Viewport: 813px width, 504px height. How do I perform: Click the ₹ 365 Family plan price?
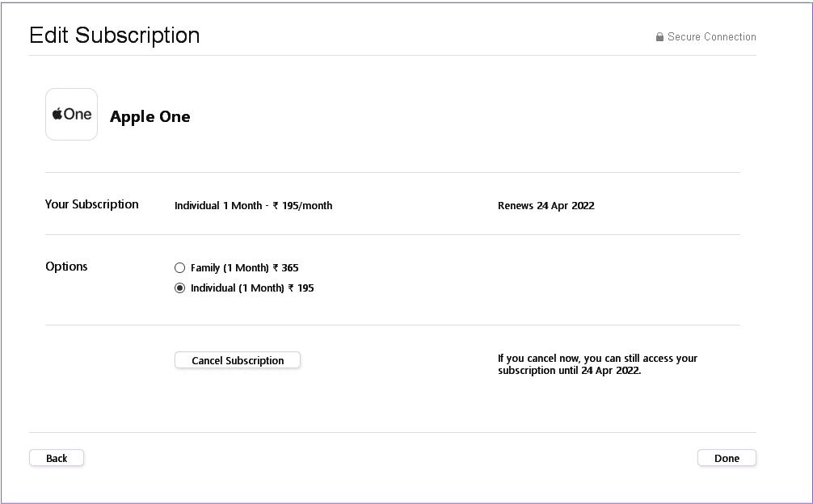point(286,268)
